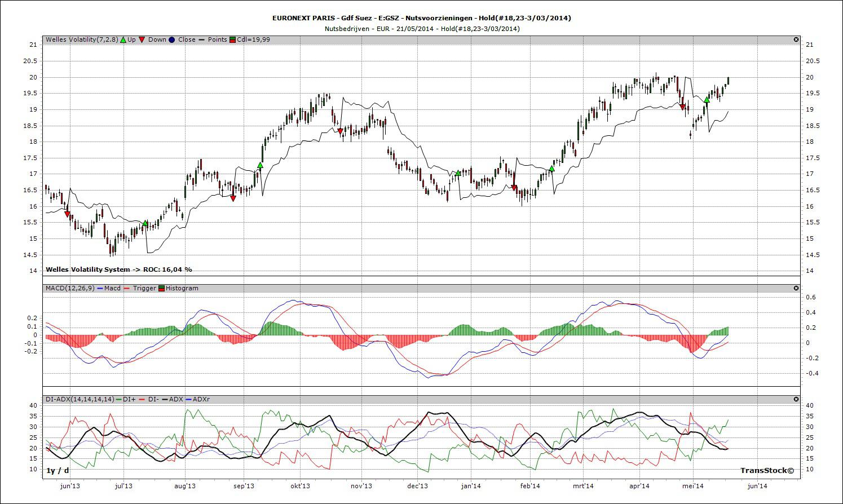Click the red down signal in late April 2014
Screen dimensions: 843x504
682,107
